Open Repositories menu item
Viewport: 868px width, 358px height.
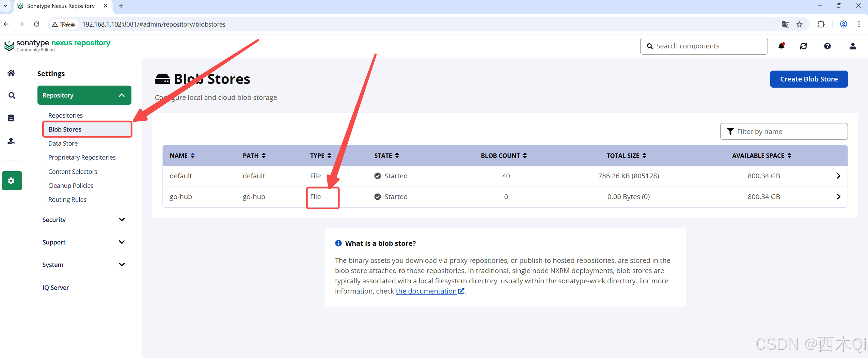[65, 115]
